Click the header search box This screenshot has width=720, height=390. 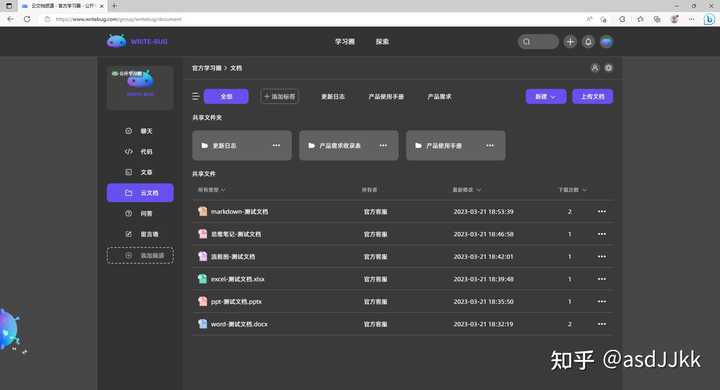[538, 42]
